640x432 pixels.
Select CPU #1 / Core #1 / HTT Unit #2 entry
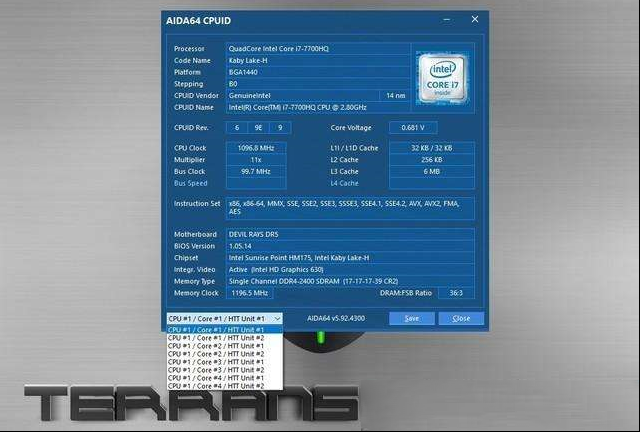(x=224, y=338)
